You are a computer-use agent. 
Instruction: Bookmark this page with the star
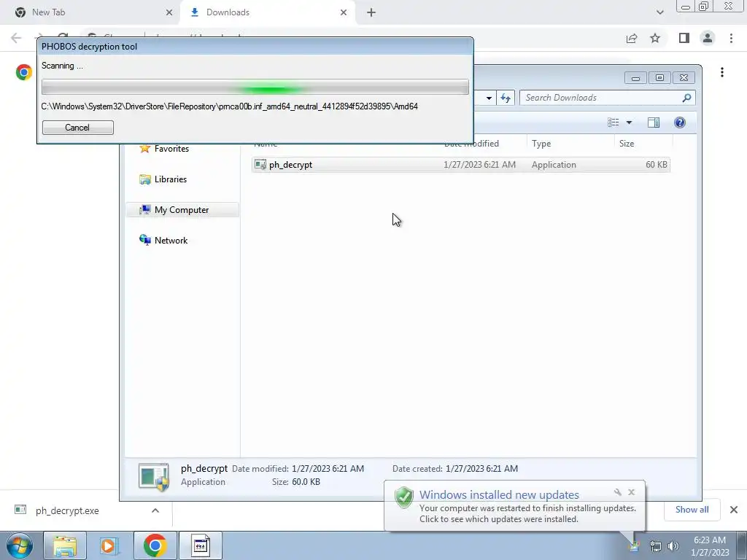655,38
